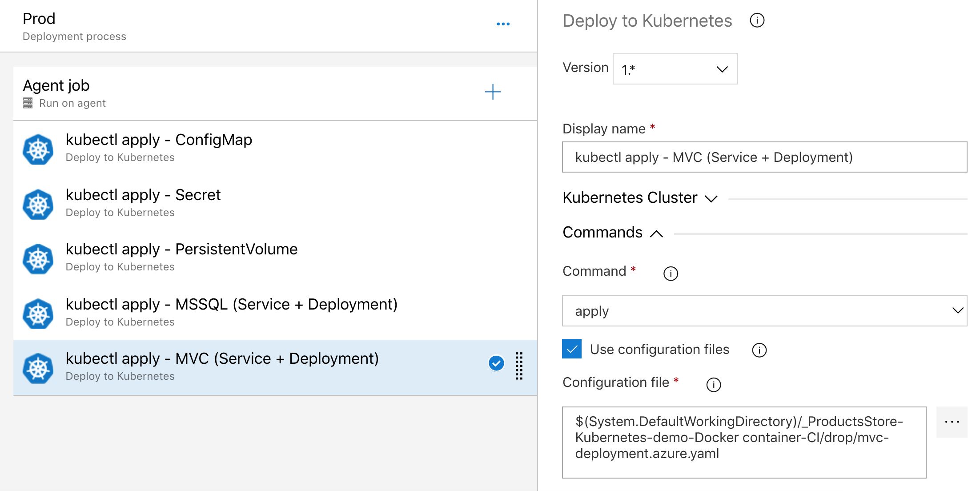Click the Prod stage ellipsis menu
Screen dimensions: 980x491
(x=503, y=24)
